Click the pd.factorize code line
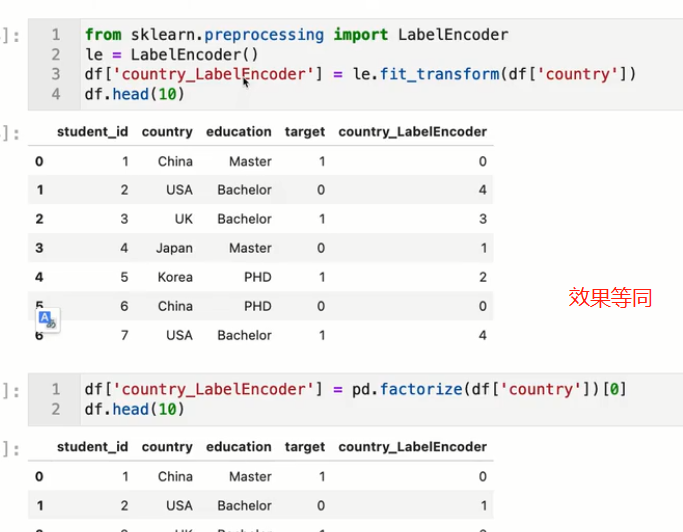This screenshot has width=683, height=532. [x=355, y=388]
